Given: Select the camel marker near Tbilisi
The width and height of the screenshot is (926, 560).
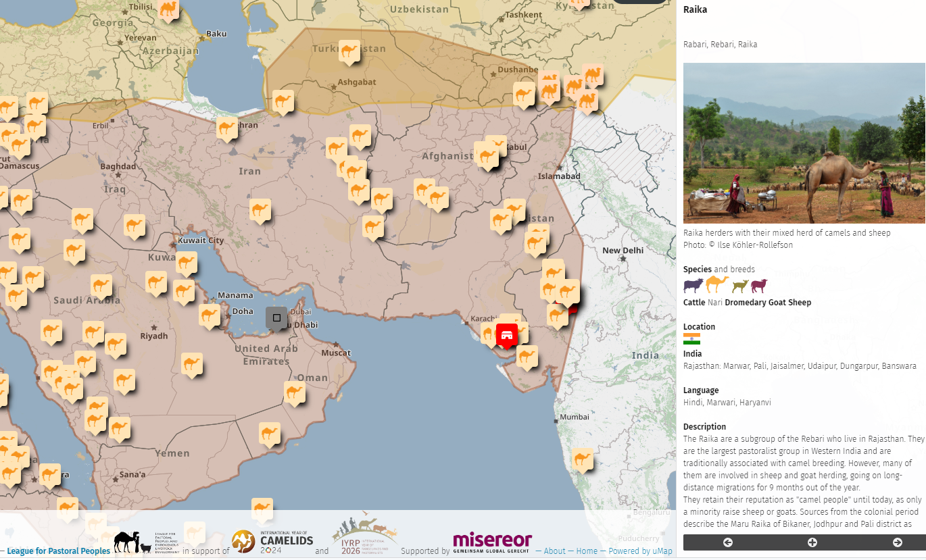Looking at the screenshot, I should click(168, 9).
